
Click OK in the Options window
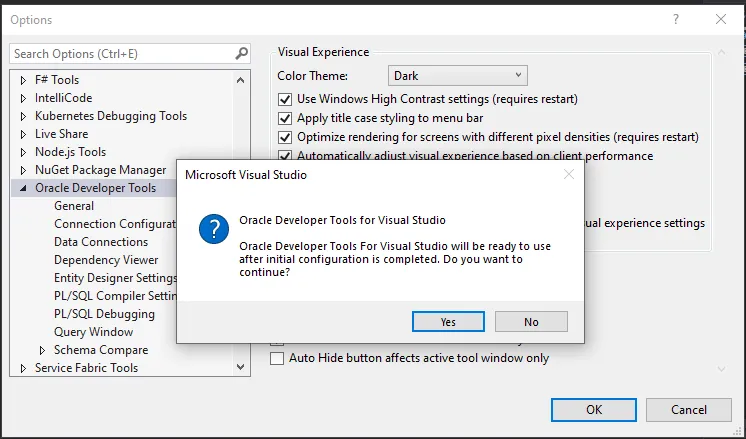(594, 410)
